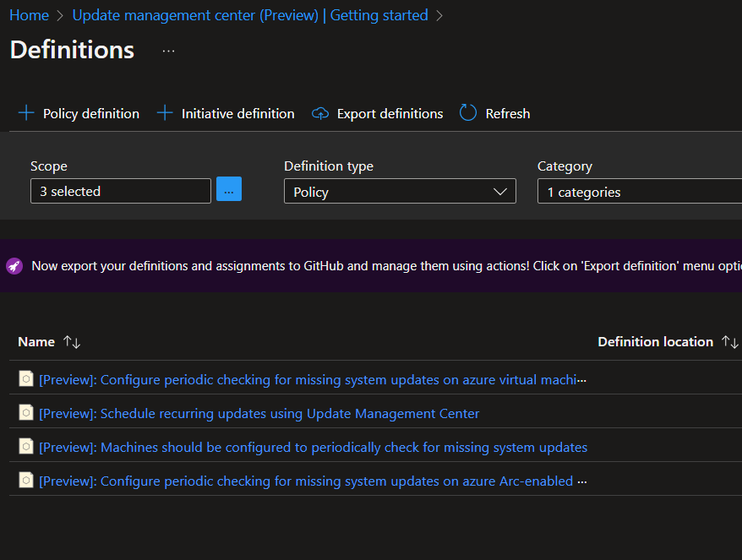This screenshot has width=742, height=560.
Task: Sort by Definition location using arrows icon
Action: click(729, 342)
